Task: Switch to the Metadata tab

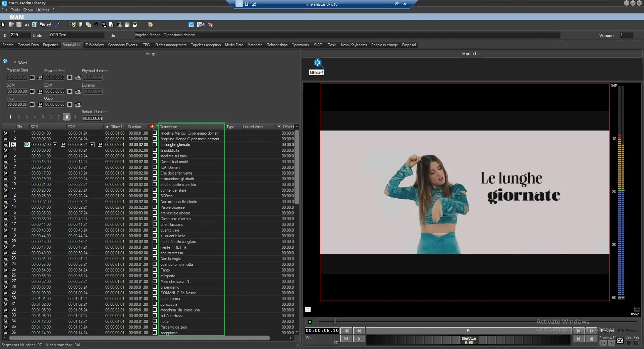Action: coord(255,45)
